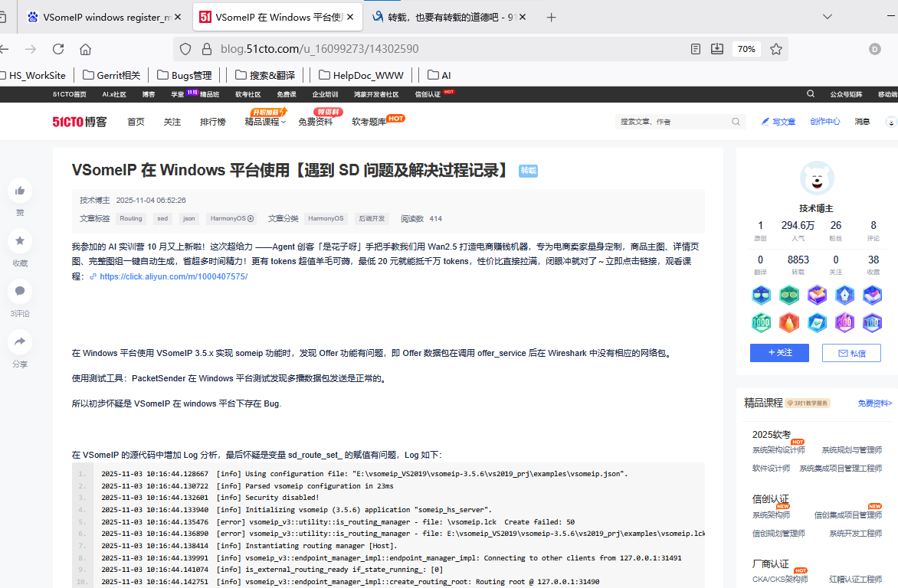The image size is (898, 588).
Task: Open the 3评论 comment bubble icon
Action: 20,292
